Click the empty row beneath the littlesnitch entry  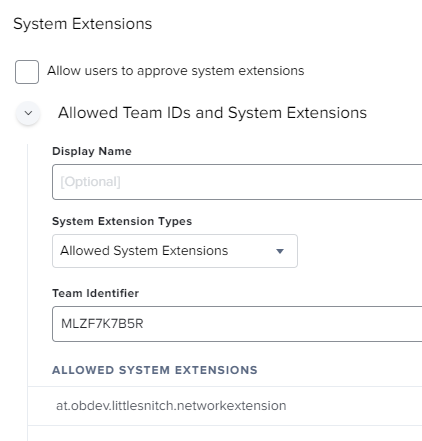[x=225, y=433]
